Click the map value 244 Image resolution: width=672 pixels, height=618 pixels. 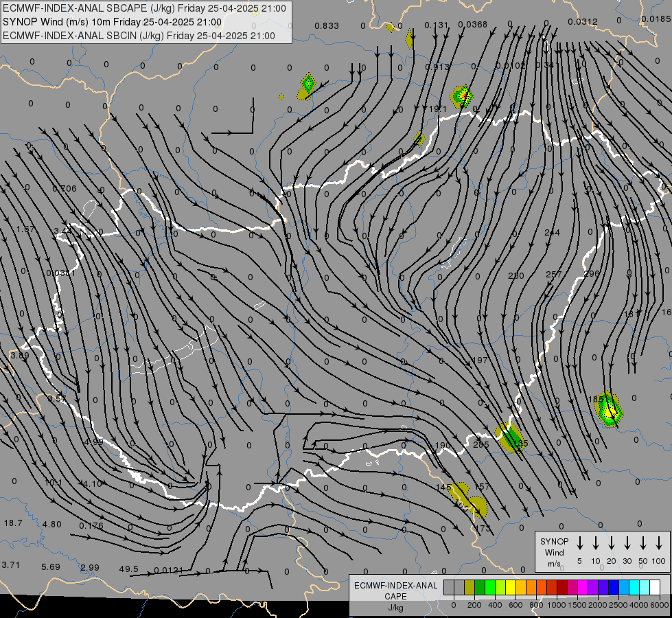point(552,233)
